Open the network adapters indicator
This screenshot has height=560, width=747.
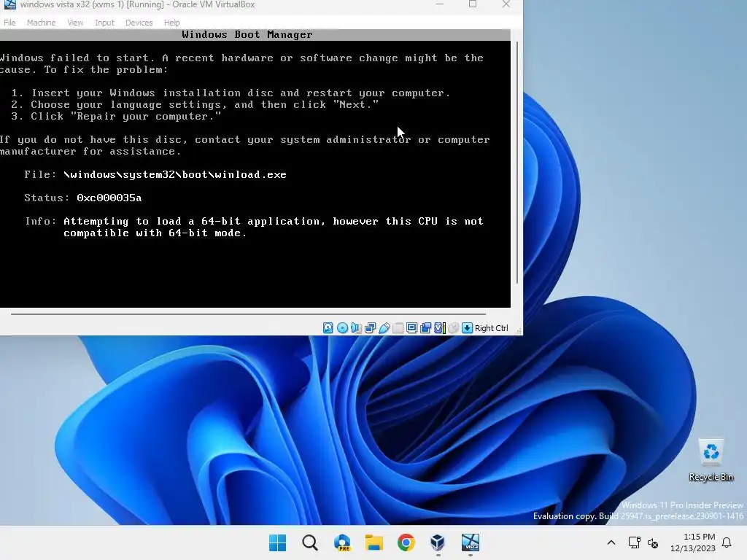click(370, 328)
